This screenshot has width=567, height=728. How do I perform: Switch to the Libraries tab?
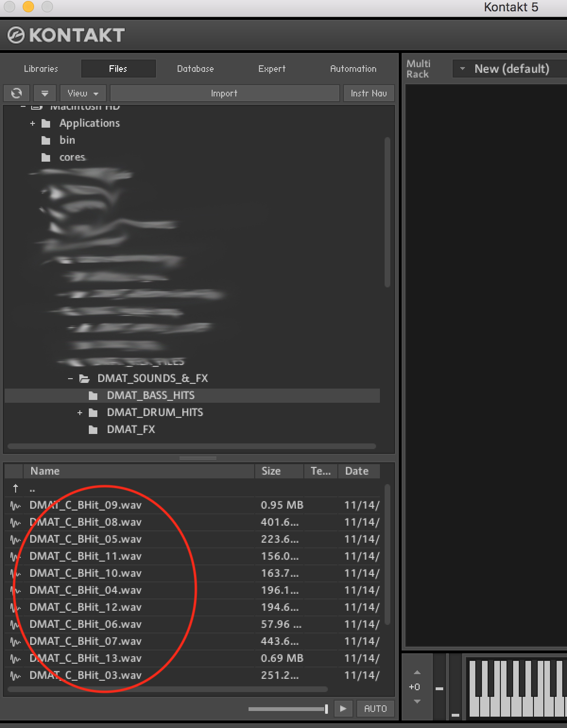pos(41,69)
